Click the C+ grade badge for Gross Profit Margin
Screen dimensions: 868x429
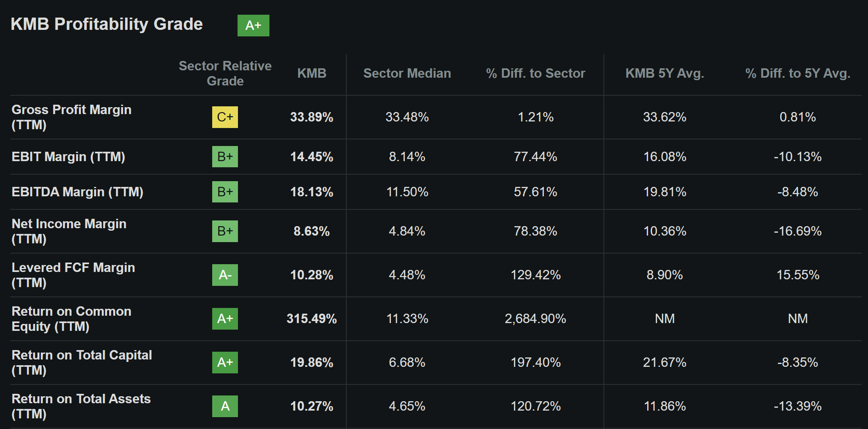(225, 117)
